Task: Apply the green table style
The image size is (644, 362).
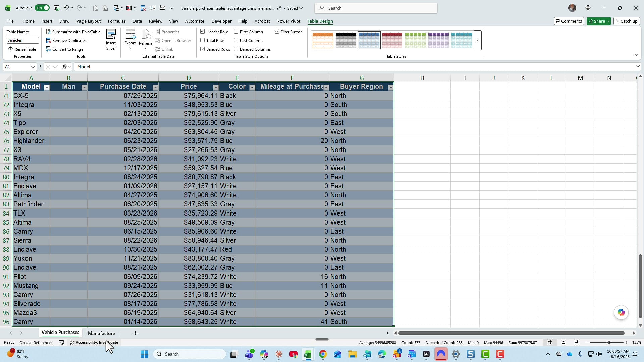Action: [415, 40]
